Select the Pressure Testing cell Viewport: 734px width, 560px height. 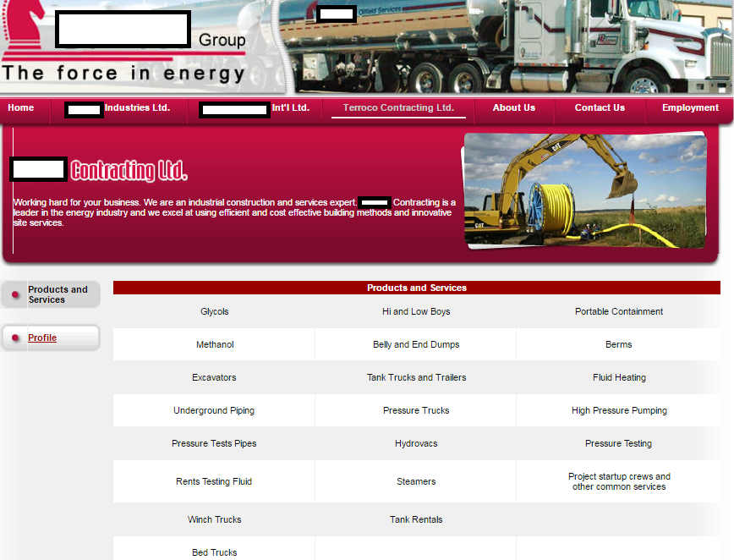pos(619,443)
